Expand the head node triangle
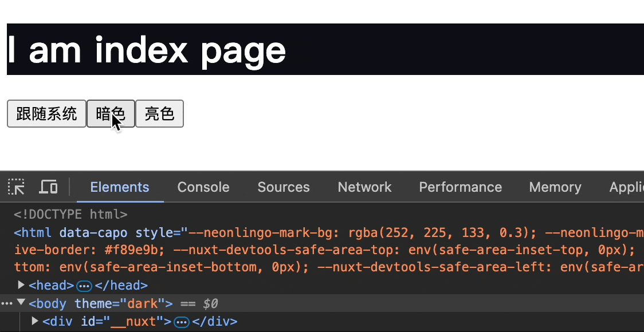 pos(22,285)
